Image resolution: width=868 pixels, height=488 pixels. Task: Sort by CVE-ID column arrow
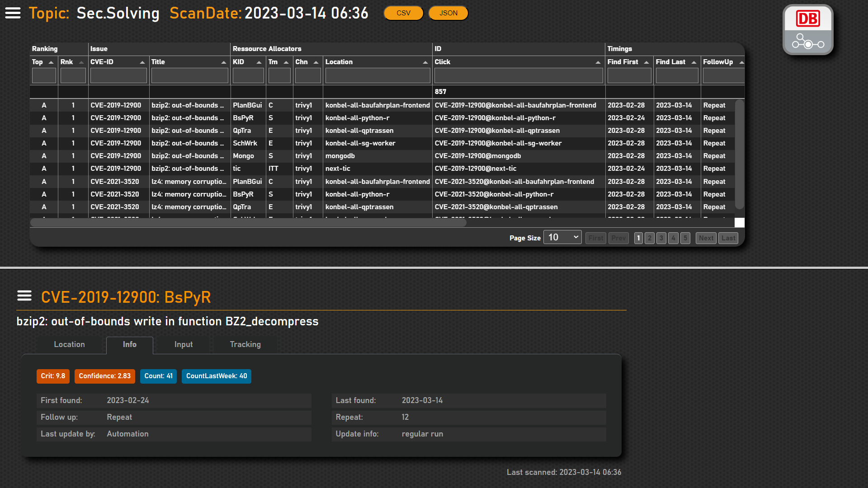tap(142, 62)
